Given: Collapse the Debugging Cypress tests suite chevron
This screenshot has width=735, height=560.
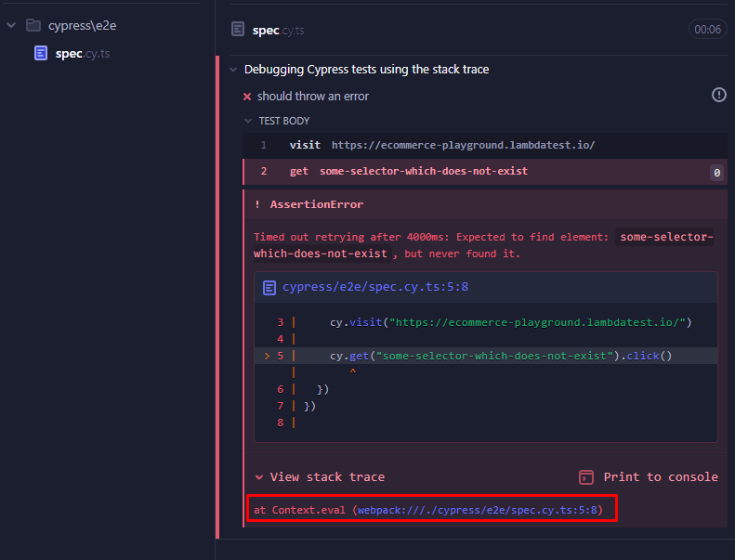Looking at the screenshot, I should pyautogui.click(x=233, y=70).
